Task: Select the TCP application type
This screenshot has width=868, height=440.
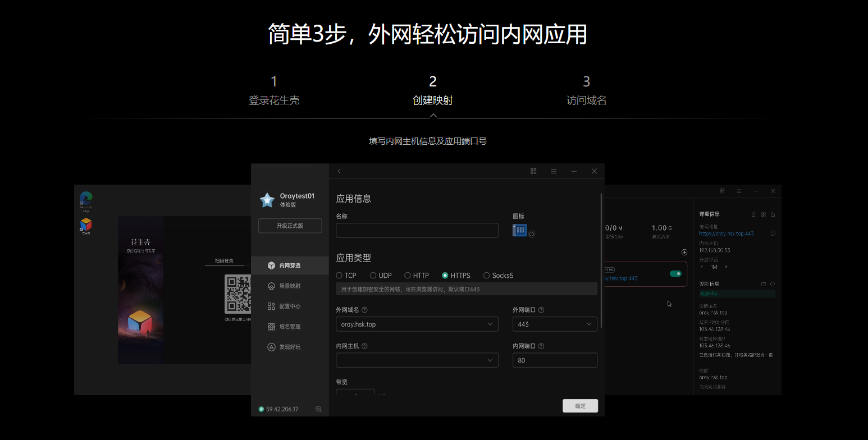Action: pyautogui.click(x=346, y=276)
